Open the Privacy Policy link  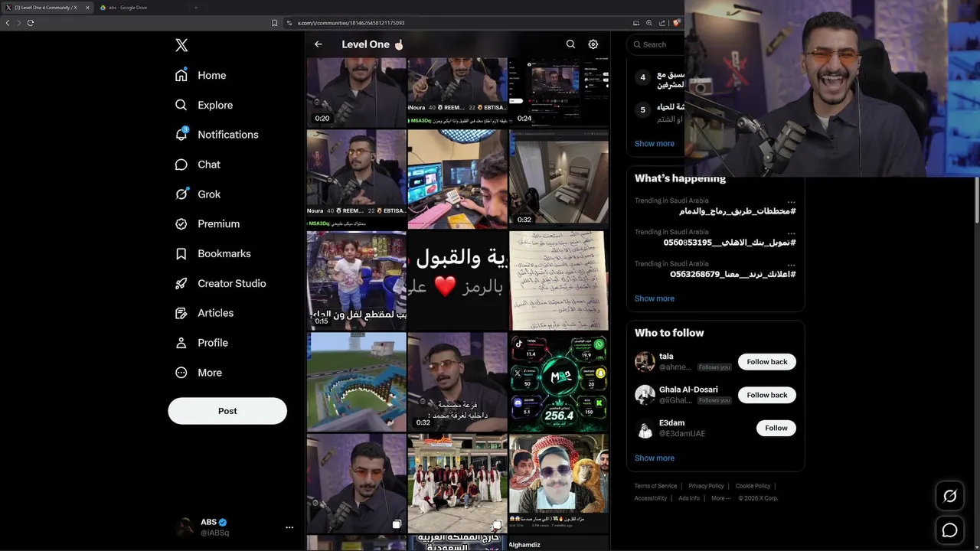tap(706, 486)
